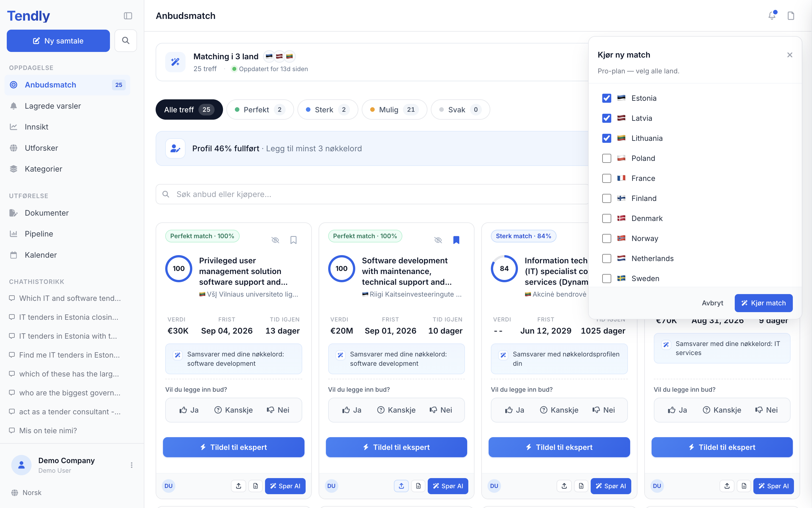
Task: Filter by Perfekt matches
Action: 260,110
